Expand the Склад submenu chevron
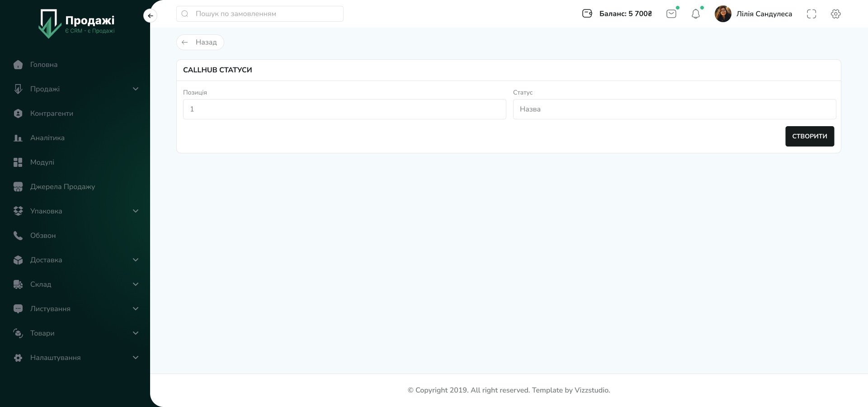The height and width of the screenshot is (407, 868). (x=136, y=284)
